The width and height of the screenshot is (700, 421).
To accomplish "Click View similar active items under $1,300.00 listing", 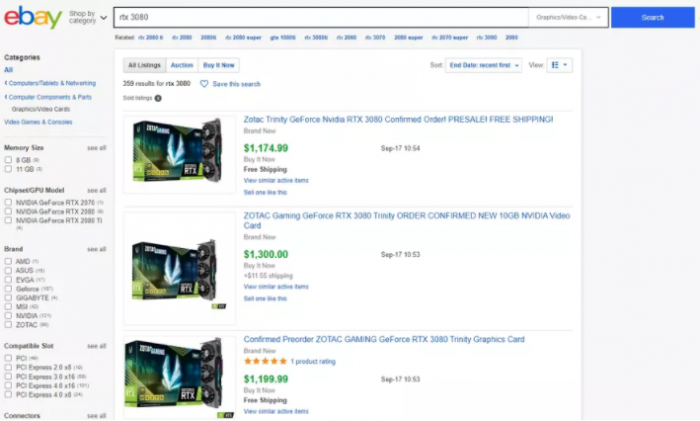I will (x=276, y=287).
